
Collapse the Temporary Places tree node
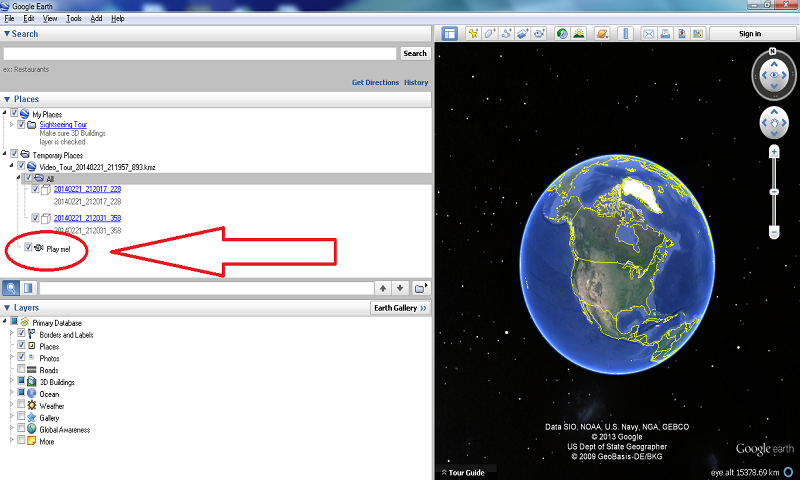click(x=5, y=154)
